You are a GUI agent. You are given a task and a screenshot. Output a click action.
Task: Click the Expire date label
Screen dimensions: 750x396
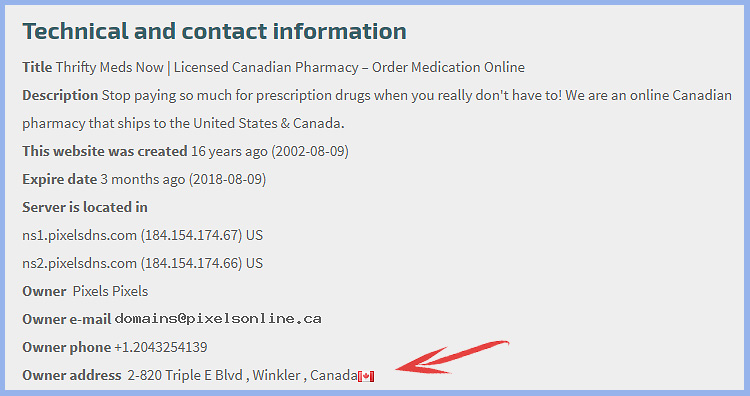pos(59,179)
